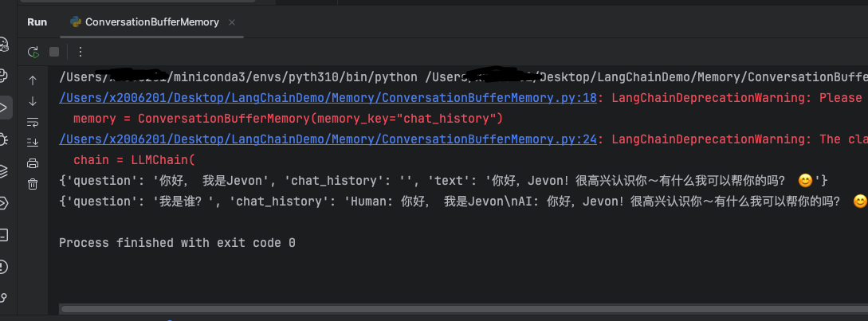The width and height of the screenshot is (868, 321).
Task: Stop the running process
Action: (53, 52)
